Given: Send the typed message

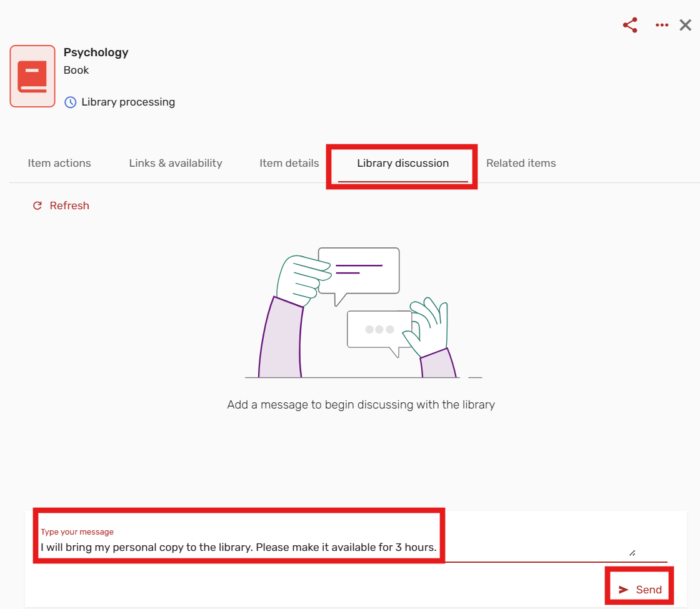Looking at the screenshot, I should tap(640, 590).
